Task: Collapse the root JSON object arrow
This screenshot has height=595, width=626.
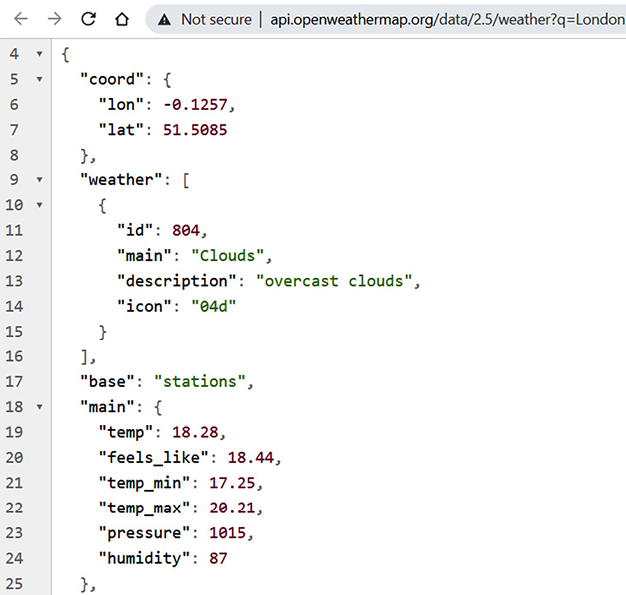Action: [x=39, y=53]
